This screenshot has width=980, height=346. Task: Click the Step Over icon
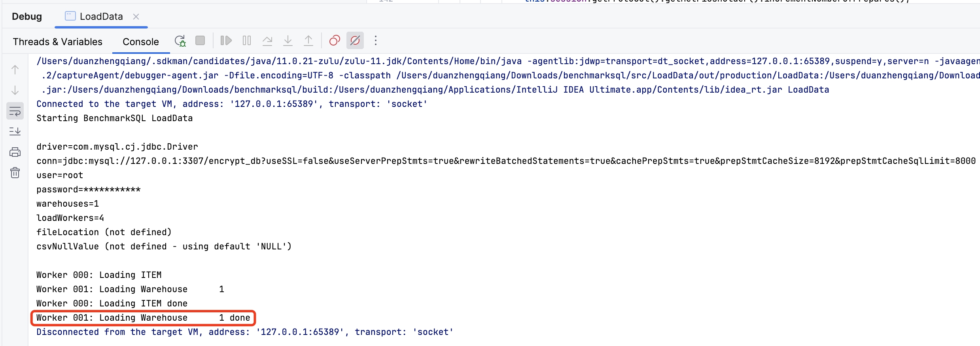pos(267,41)
